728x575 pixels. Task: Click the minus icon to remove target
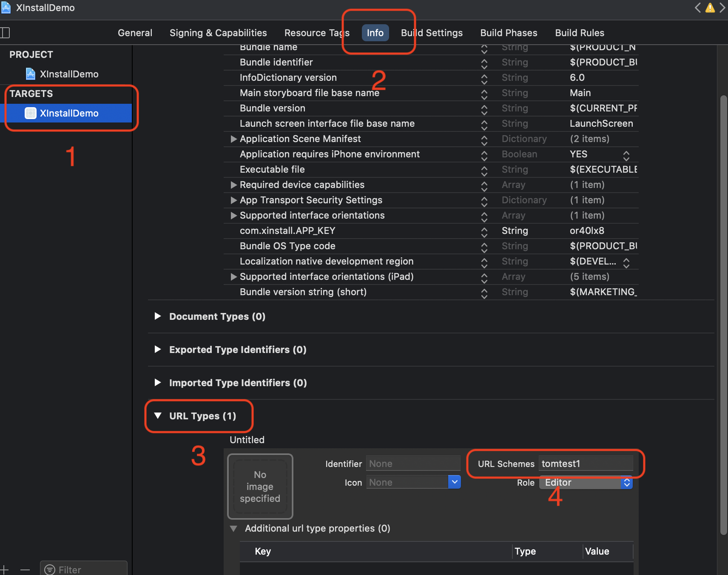pyautogui.click(x=25, y=569)
